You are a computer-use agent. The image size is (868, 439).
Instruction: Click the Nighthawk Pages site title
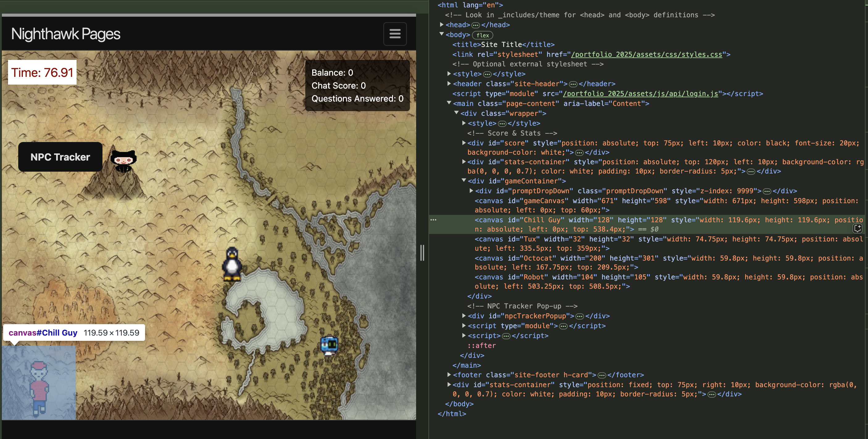pos(66,34)
